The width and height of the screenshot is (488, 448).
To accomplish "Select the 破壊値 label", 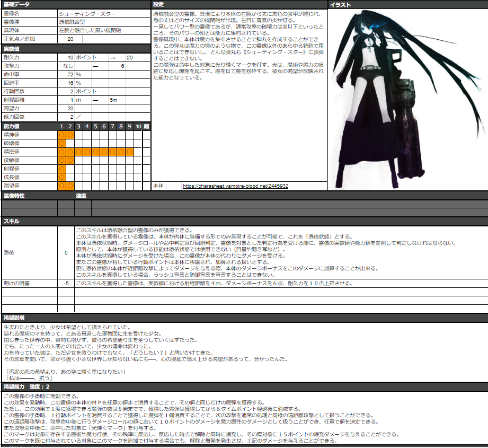I will 11,143.
